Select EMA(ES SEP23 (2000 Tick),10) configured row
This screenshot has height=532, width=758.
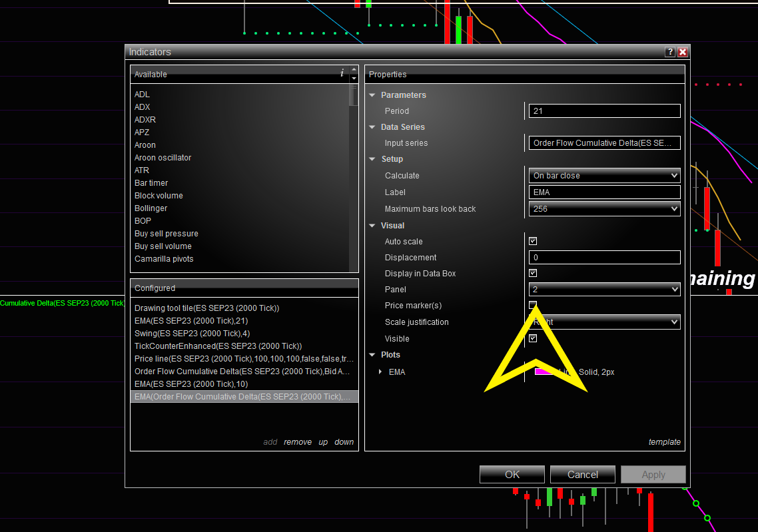(x=244, y=384)
